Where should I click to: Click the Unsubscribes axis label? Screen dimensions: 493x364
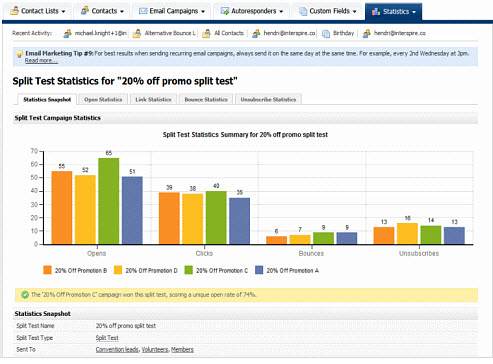click(x=419, y=253)
